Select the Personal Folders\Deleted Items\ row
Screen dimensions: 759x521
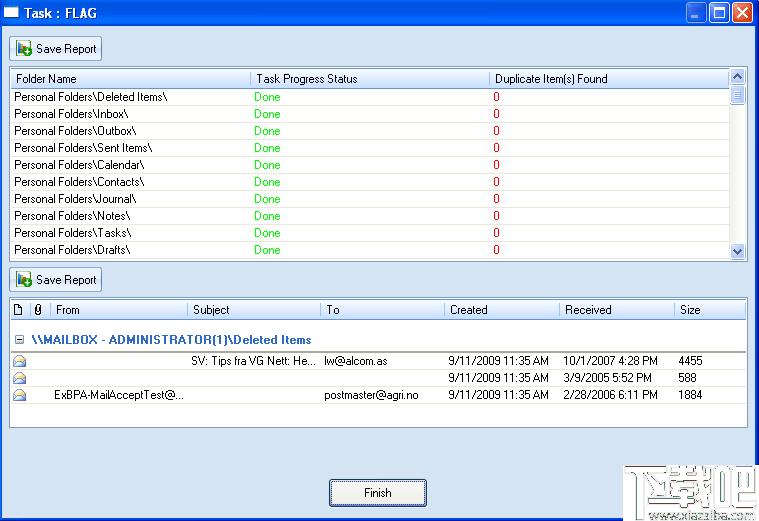tap(370, 97)
